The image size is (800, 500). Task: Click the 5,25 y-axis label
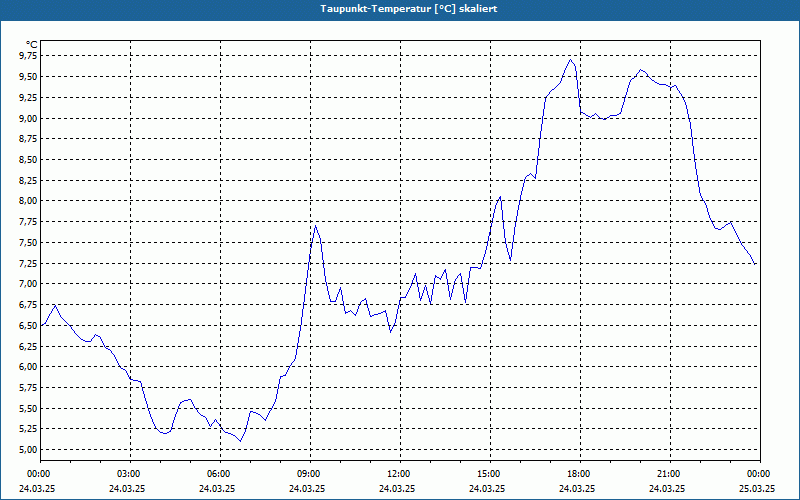pyautogui.click(x=29, y=429)
